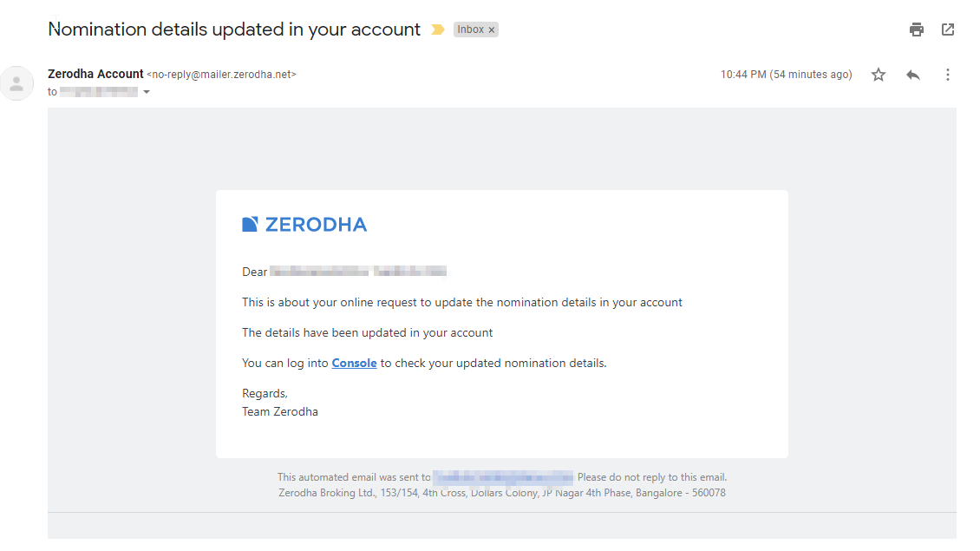Click the Zerodha logo in the email
Image resolution: width=980 pixels, height=551 pixels.
(304, 224)
